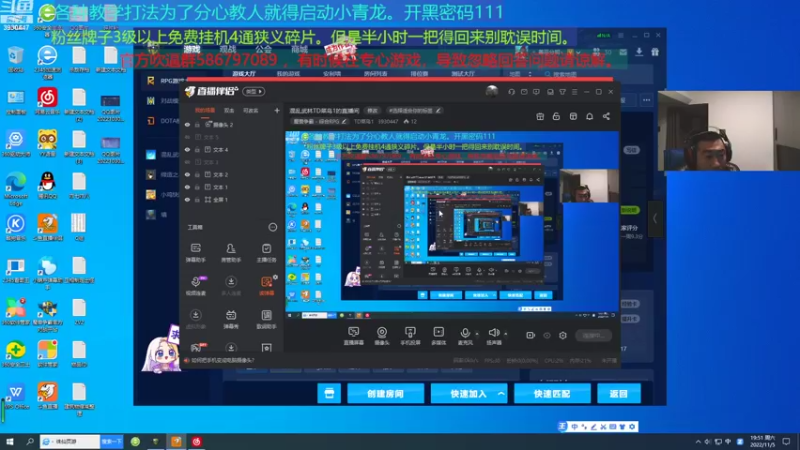Image resolution: width=800 pixels, height=450 pixels.
Task: Click the unlock padlock icon in header
Action: pyautogui.click(x=556, y=116)
